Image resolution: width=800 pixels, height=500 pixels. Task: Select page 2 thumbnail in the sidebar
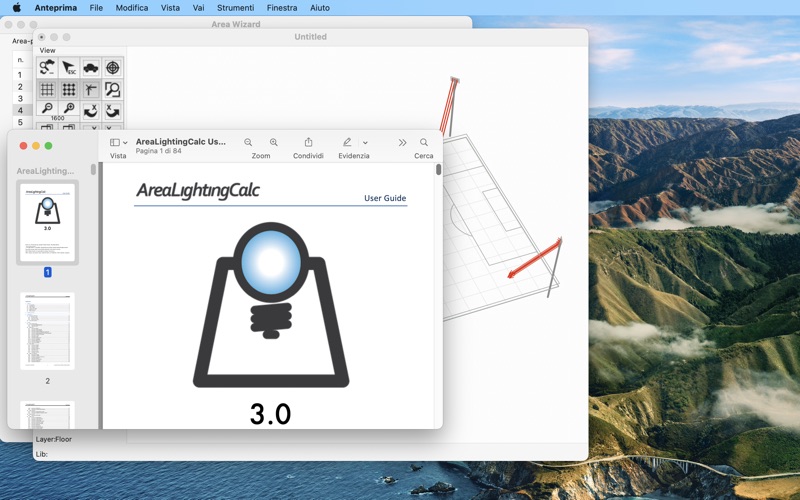tap(47, 331)
